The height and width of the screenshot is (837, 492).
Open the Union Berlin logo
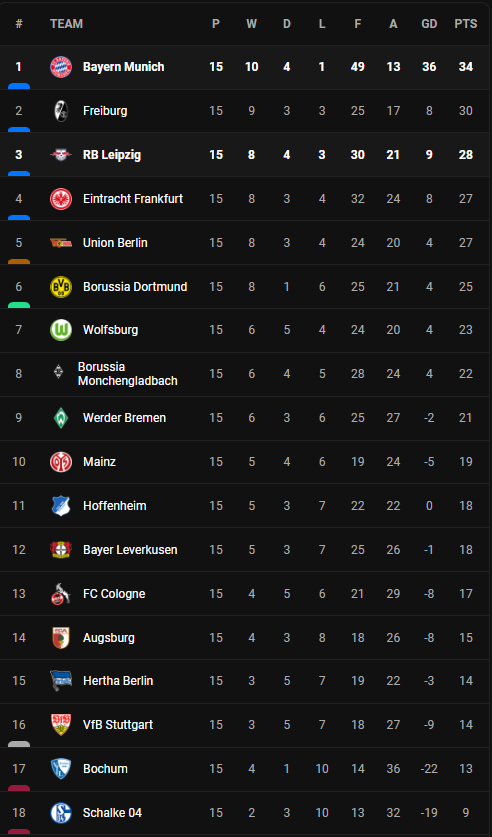tap(61, 243)
